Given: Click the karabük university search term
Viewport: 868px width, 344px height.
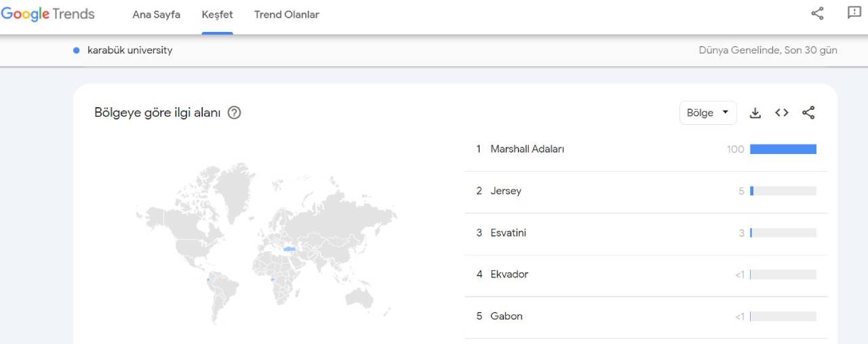Looking at the screenshot, I should 130,50.
